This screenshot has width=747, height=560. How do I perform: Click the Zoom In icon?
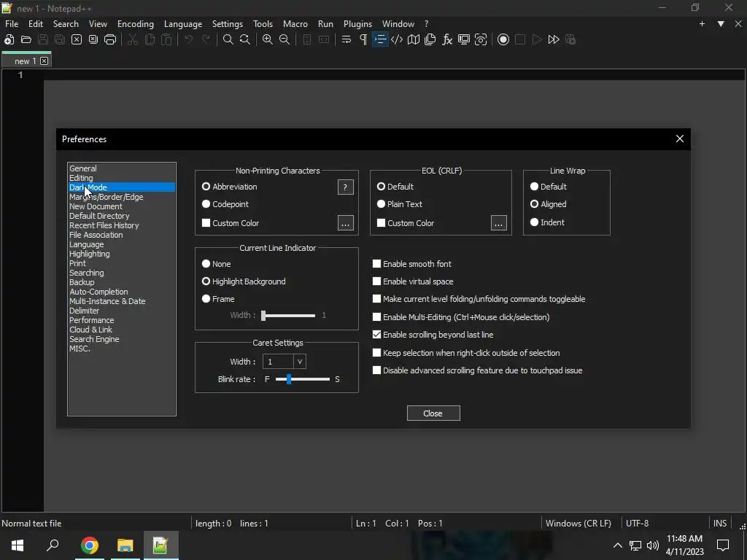click(x=268, y=39)
